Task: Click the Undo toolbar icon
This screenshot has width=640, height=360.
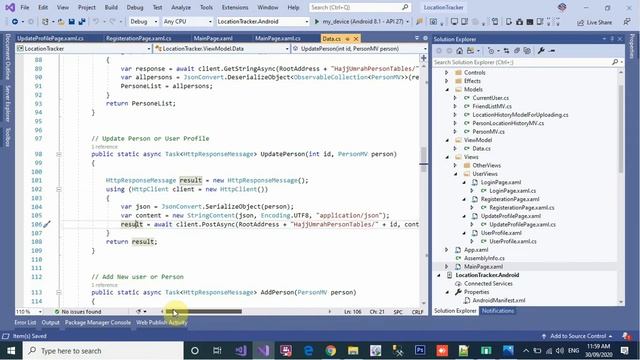Action: [x=96, y=22]
